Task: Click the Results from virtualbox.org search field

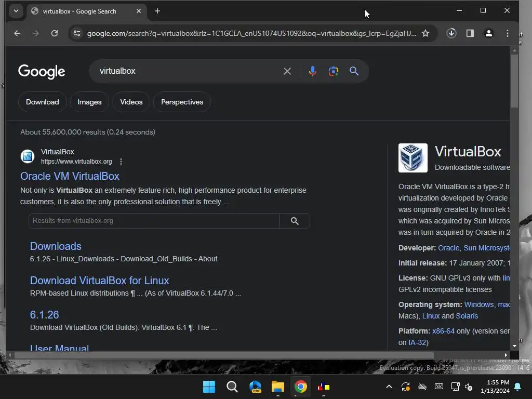Action: pyautogui.click(x=154, y=220)
